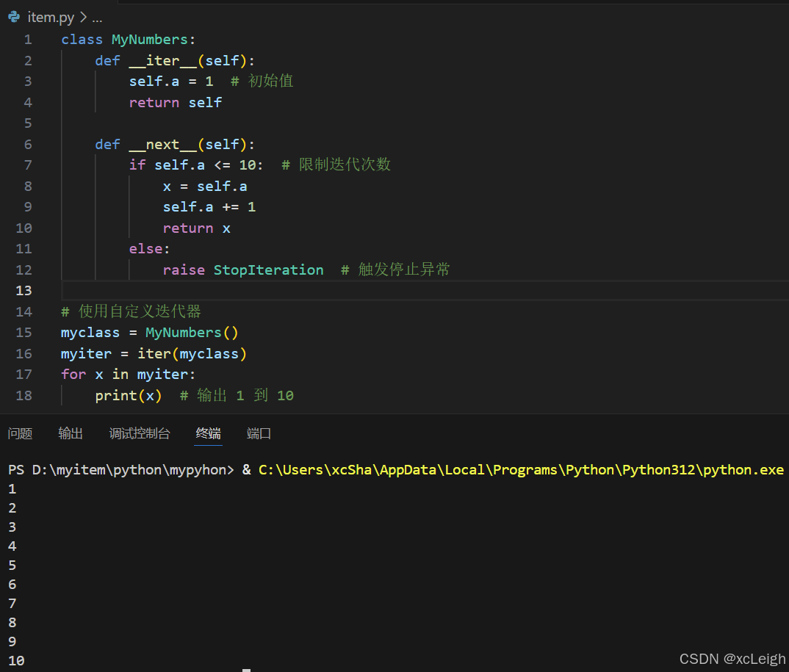This screenshot has height=672, width=789.
Task: Click the 'if self.a <= 10:' condition
Action: (195, 165)
